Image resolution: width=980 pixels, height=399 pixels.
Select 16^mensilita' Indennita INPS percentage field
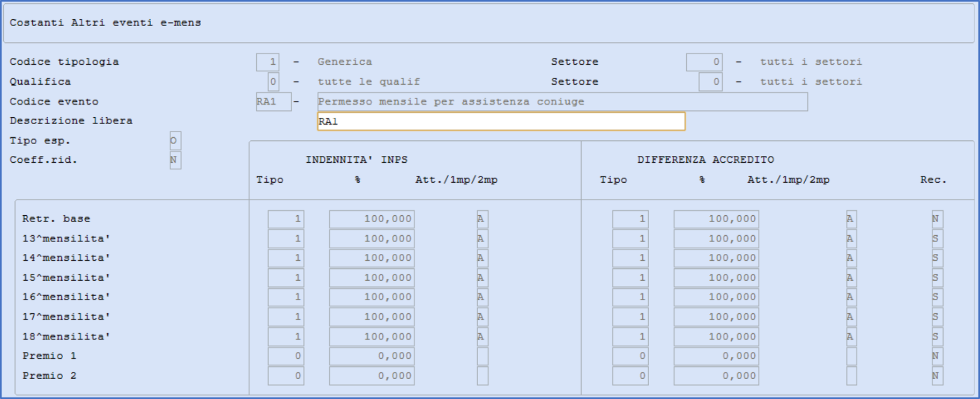point(372,297)
